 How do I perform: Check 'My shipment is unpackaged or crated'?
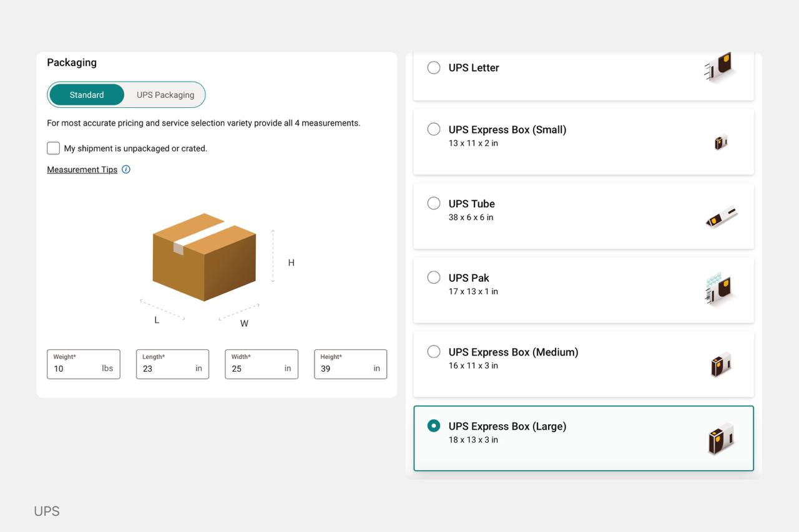54,148
